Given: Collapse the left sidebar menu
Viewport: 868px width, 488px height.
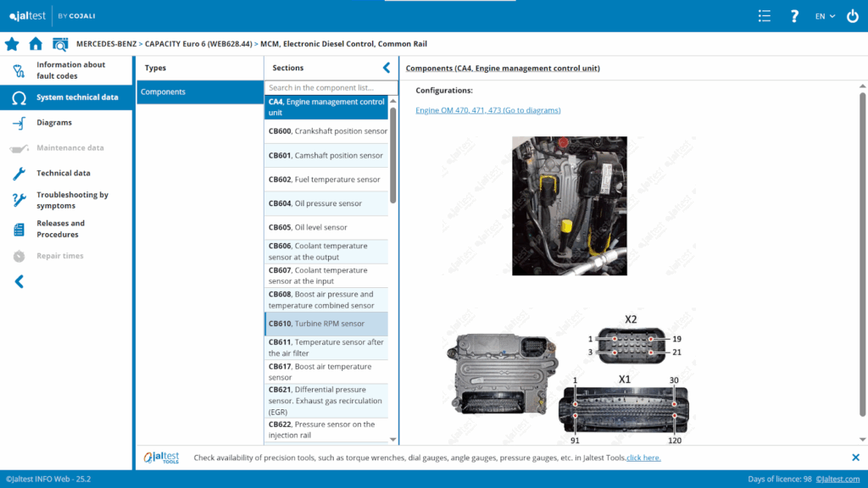Looking at the screenshot, I should pyautogui.click(x=19, y=281).
